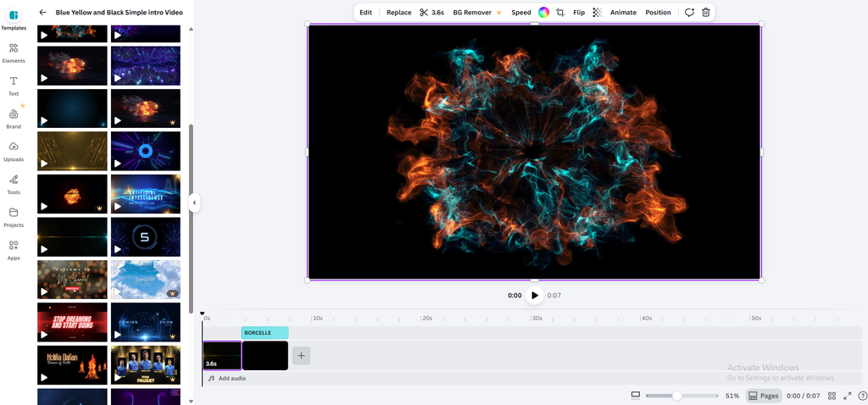The height and width of the screenshot is (405, 868).
Task: Choose the countdown 5 template thumbnail
Action: coord(146,236)
